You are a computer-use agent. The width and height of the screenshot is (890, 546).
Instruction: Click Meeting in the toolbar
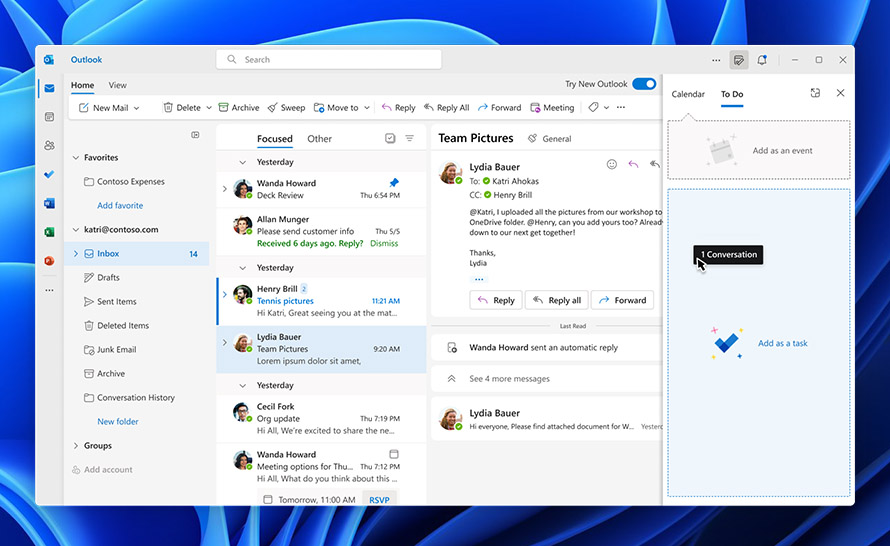tap(552, 107)
